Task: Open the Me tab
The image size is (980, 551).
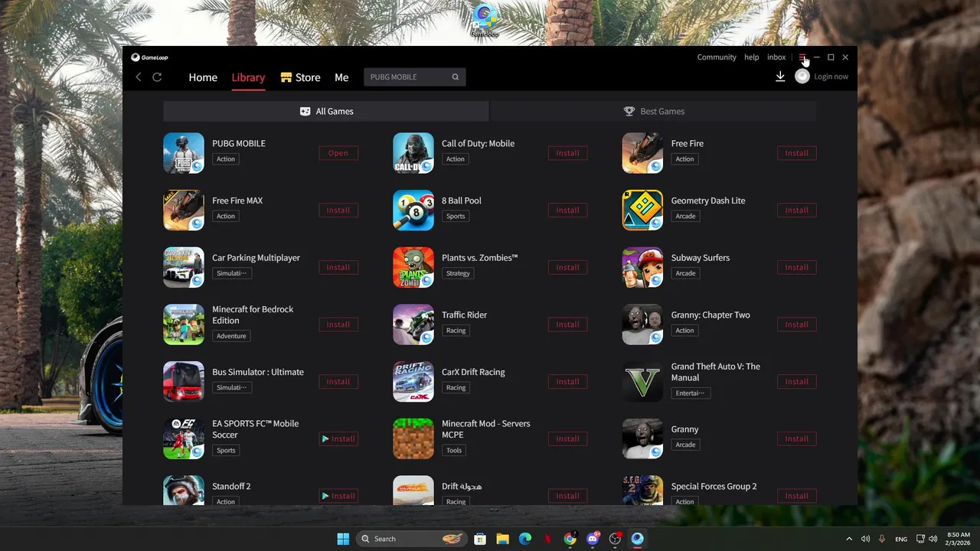Action: [x=341, y=77]
